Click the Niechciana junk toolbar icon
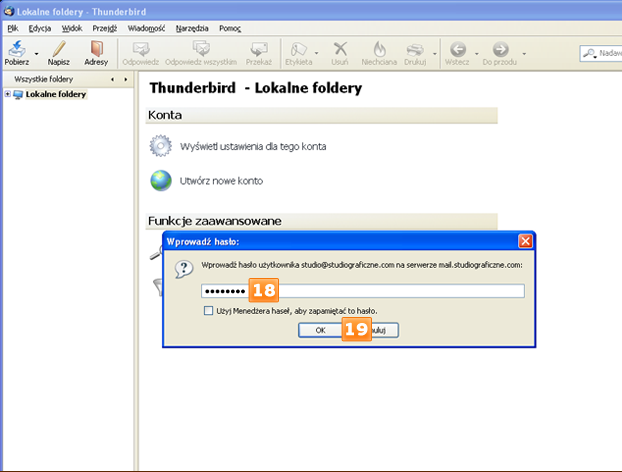Image resolution: width=622 pixels, height=472 pixels. pos(379,49)
